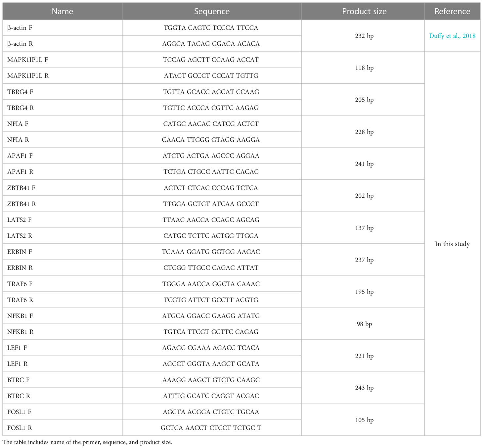
Task: Select sequence TCCAG AGCTT CCAAG ACCAT
Action: coord(211,60)
